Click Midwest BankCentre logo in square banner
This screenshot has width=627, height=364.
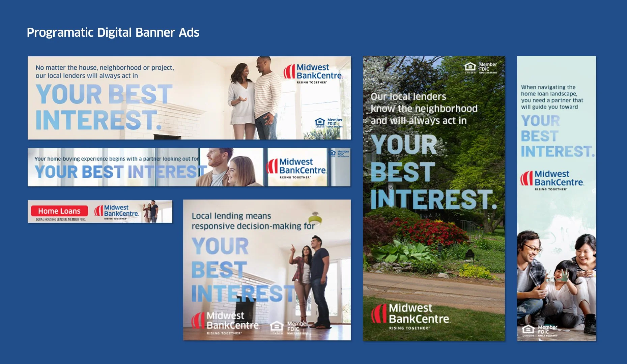tap(225, 323)
